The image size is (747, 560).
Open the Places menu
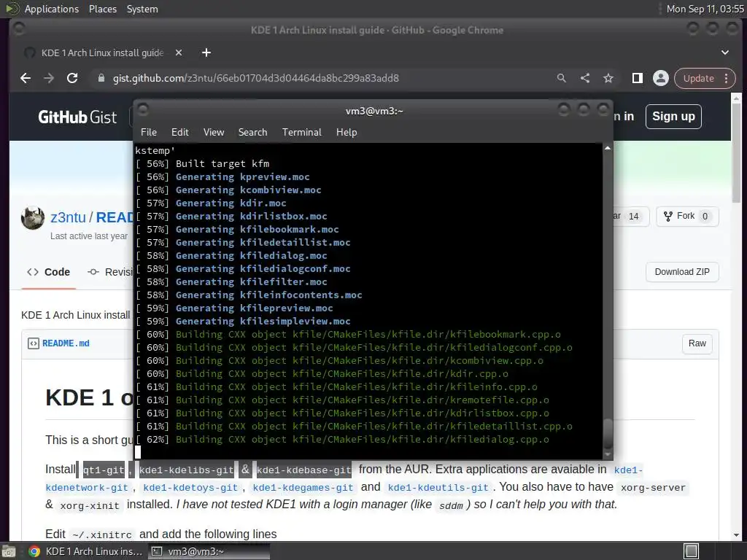pos(103,9)
